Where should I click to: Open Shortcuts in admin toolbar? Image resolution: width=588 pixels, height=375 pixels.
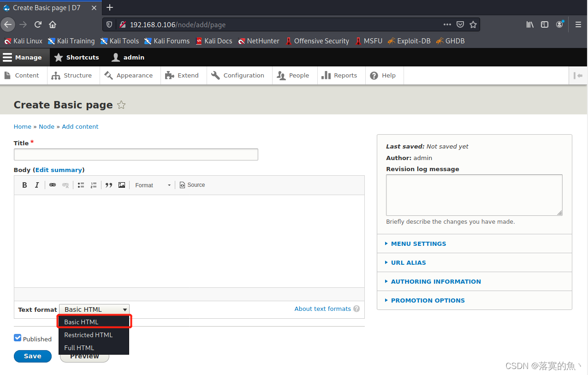tap(77, 57)
